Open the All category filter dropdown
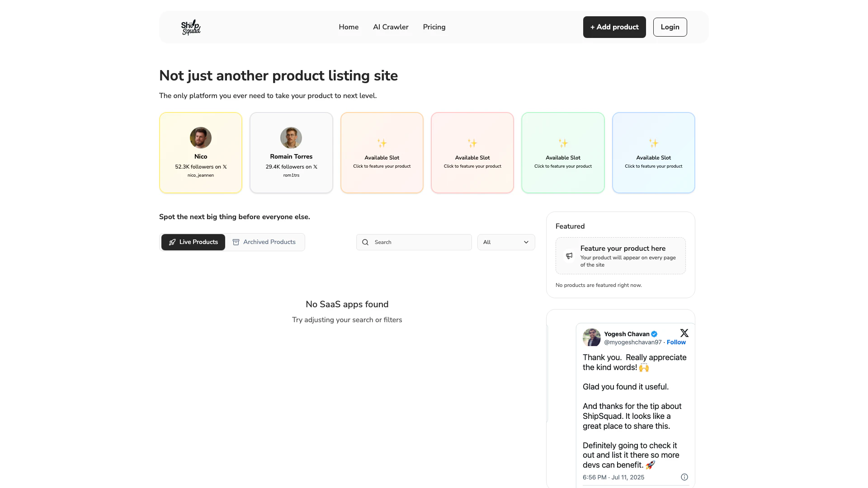This screenshot has width=868, height=488. click(x=506, y=242)
